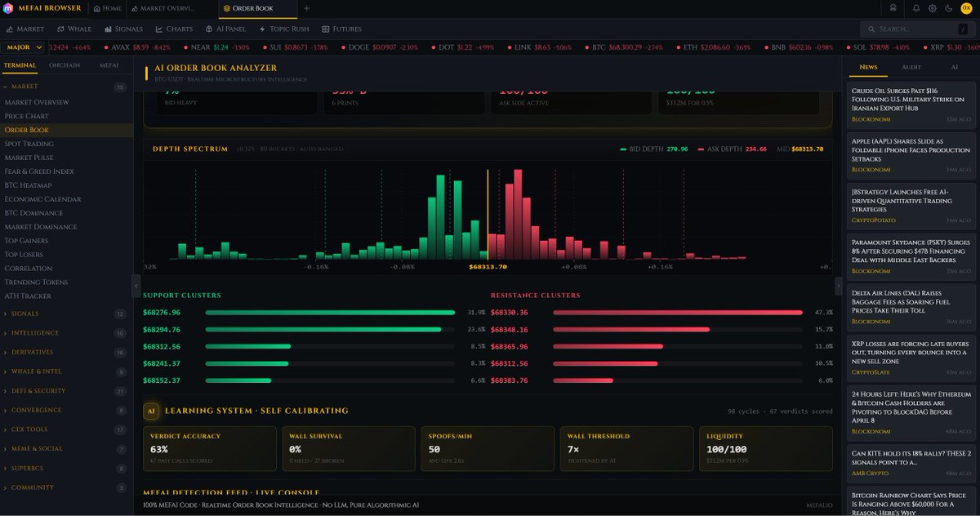Open the JBStrategy Launches Free AI article

[911, 205]
